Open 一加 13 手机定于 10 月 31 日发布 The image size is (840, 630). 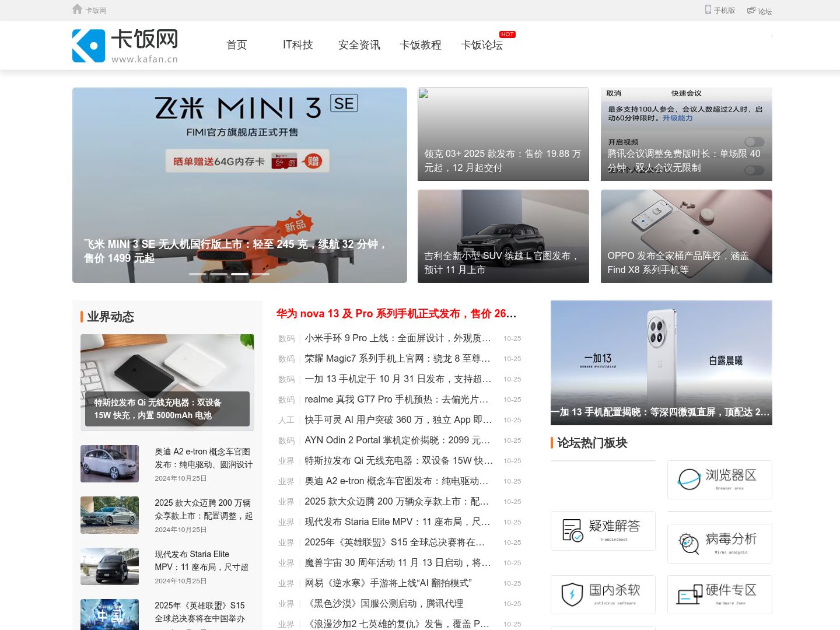coord(398,379)
